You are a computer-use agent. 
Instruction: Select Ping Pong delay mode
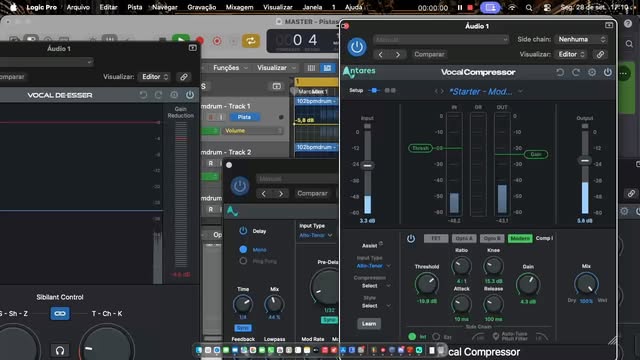pyautogui.click(x=243, y=261)
